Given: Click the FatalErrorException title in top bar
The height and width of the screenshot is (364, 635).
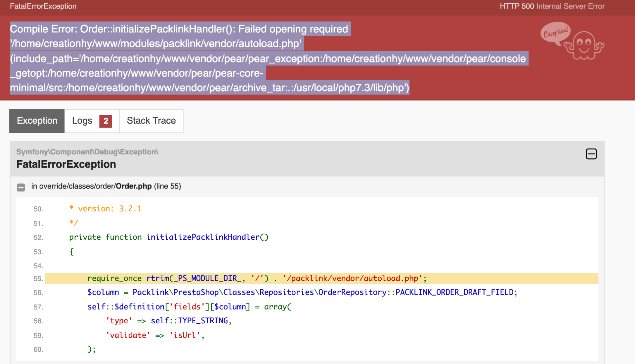Looking at the screenshot, I should point(43,6).
